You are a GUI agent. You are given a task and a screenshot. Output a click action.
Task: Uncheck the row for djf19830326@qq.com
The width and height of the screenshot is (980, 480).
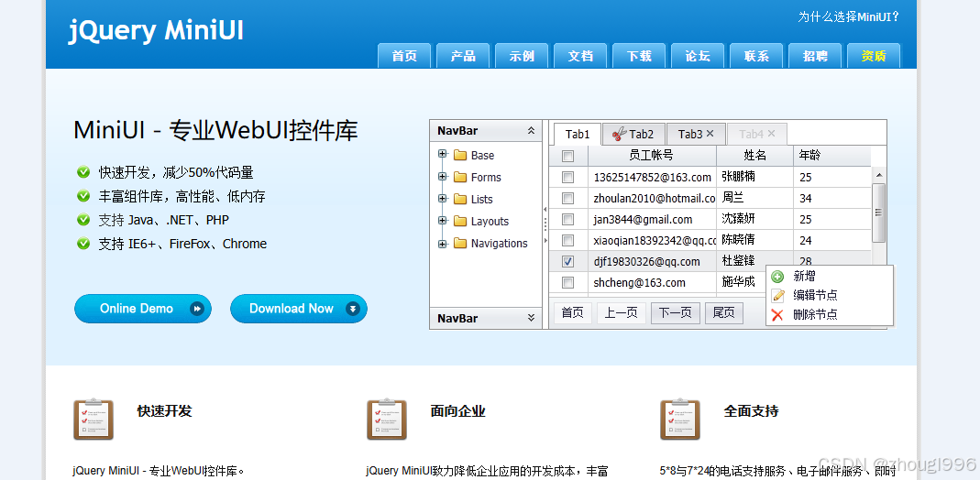click(567, 262)
